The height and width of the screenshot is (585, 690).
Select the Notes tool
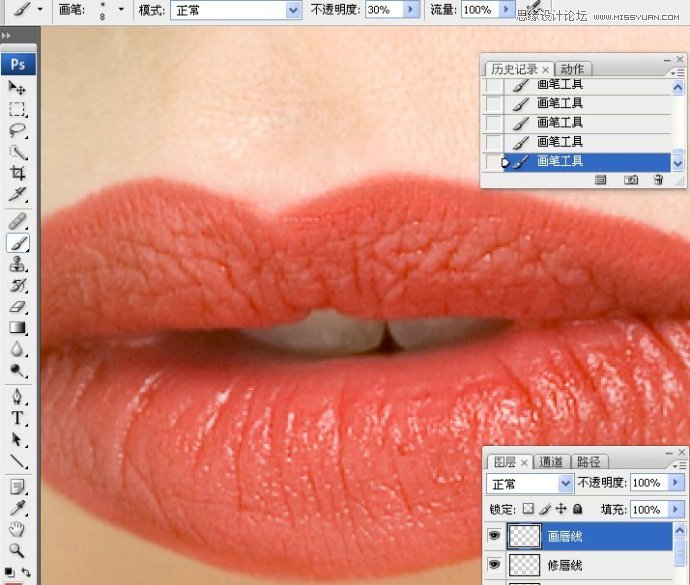(17, 487)
